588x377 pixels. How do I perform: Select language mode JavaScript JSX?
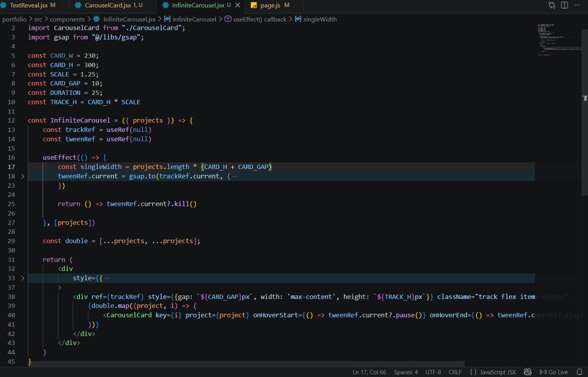[498, 372]
